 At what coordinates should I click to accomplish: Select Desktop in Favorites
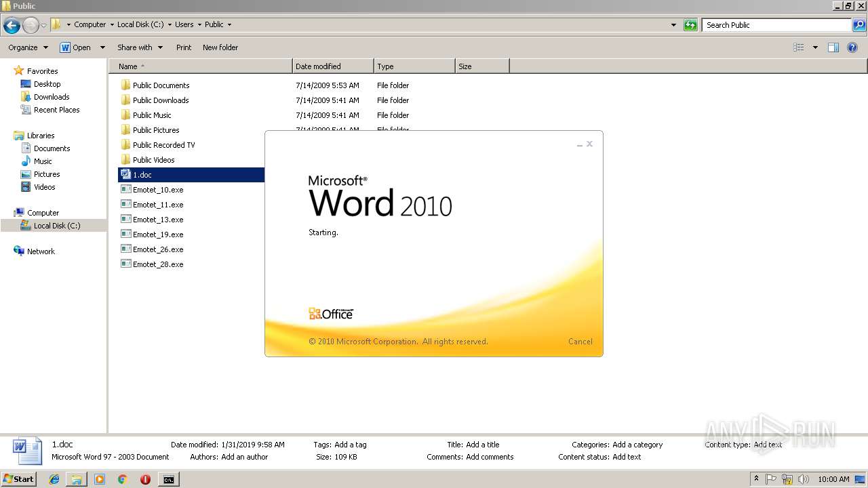[x=47, y=84]
